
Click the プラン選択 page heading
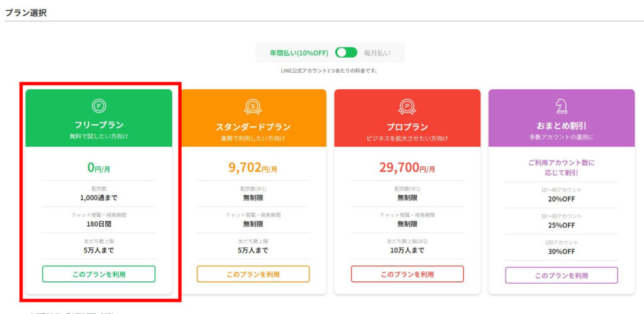pyautogui.click(x=26, y=12)
